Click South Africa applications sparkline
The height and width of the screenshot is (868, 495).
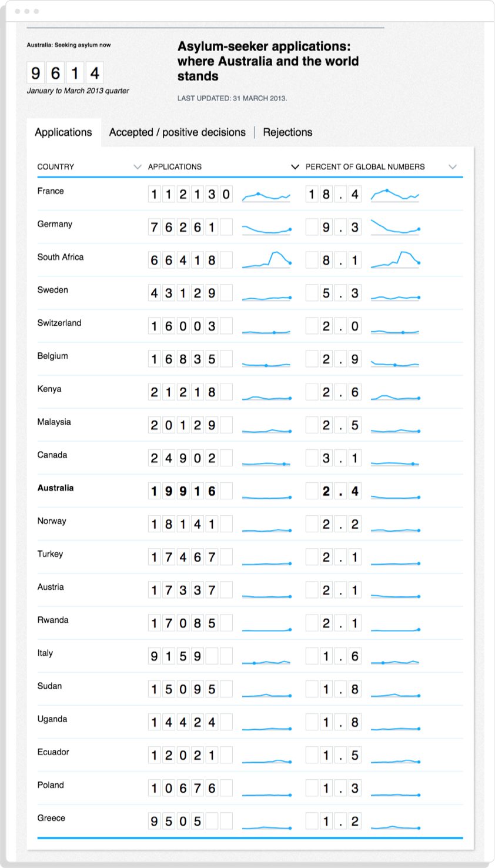266,260
